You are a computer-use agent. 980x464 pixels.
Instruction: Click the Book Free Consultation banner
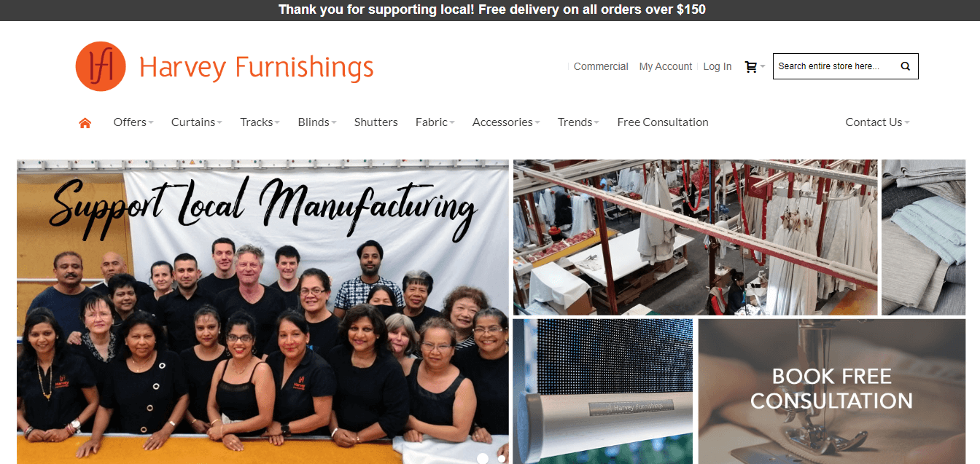pyautogui.click(x=832, y=391)
